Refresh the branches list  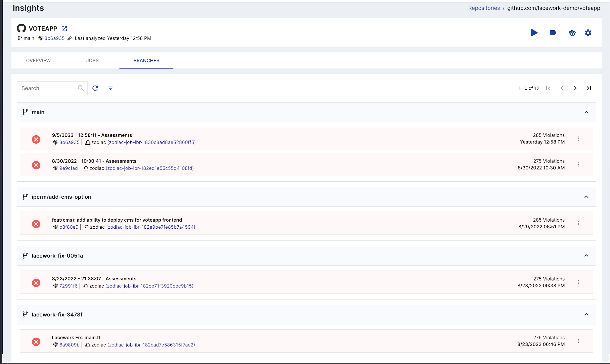[95, 88]
